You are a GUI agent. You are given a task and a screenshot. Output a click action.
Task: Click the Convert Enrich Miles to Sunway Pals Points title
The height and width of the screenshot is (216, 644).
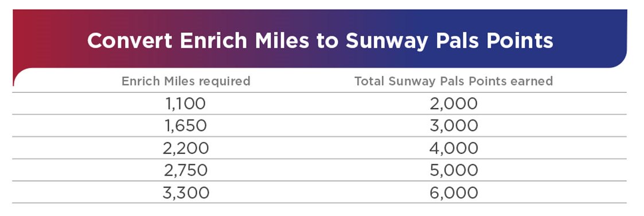click(320, 41)
